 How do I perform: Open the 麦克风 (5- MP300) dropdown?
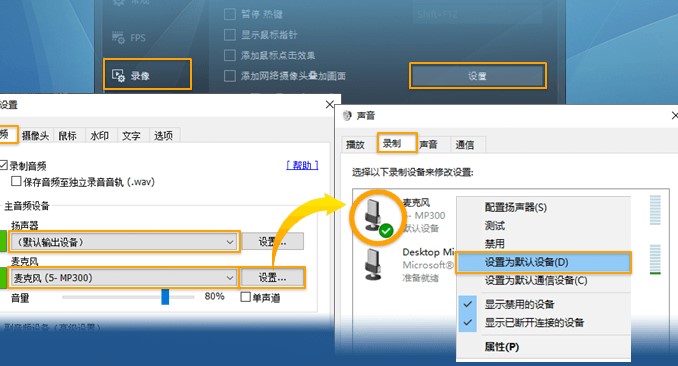click(x=124, y=278)
